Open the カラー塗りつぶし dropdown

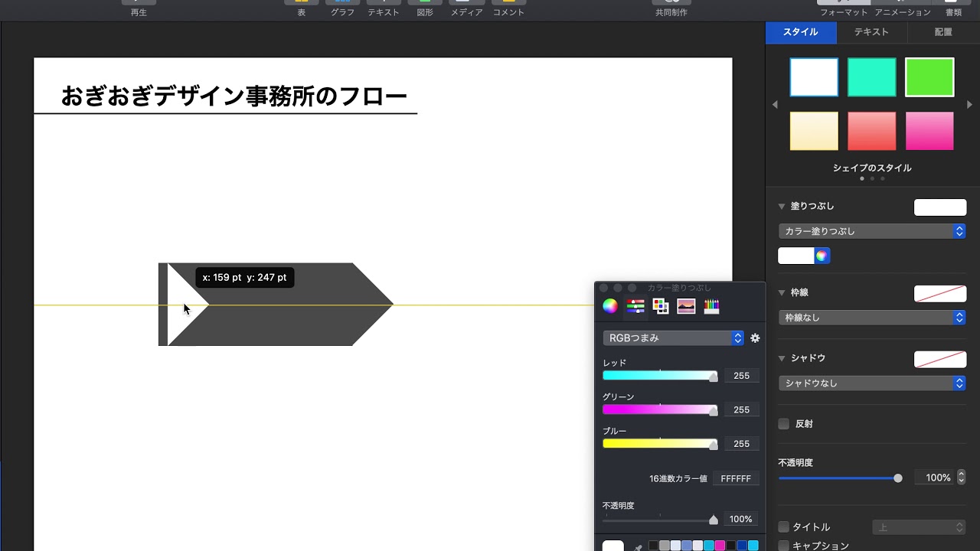coord(872,230)
